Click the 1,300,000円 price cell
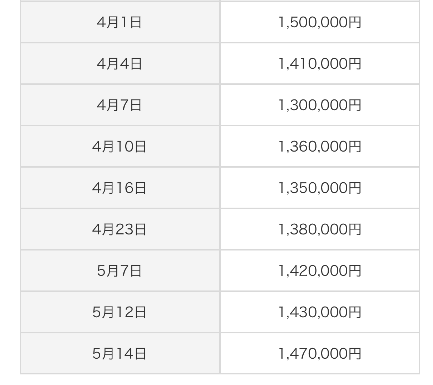The width and height of the screenshot is (433, 385). tap(320, 105)
